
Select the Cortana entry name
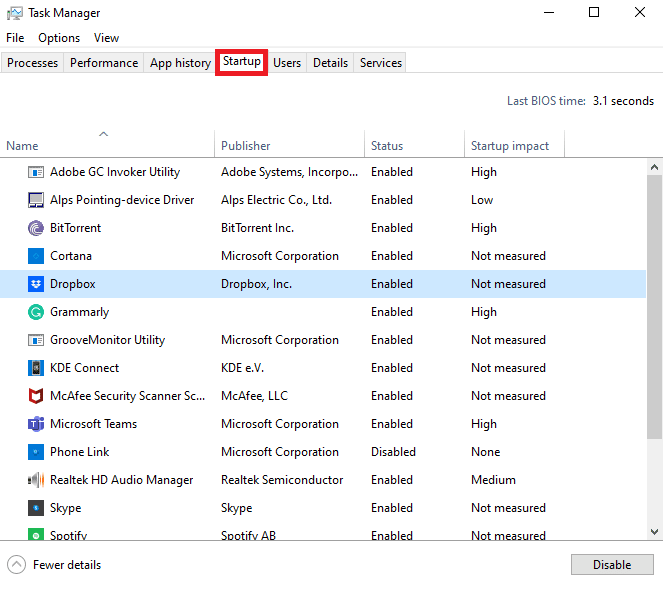tap(71, 256)
